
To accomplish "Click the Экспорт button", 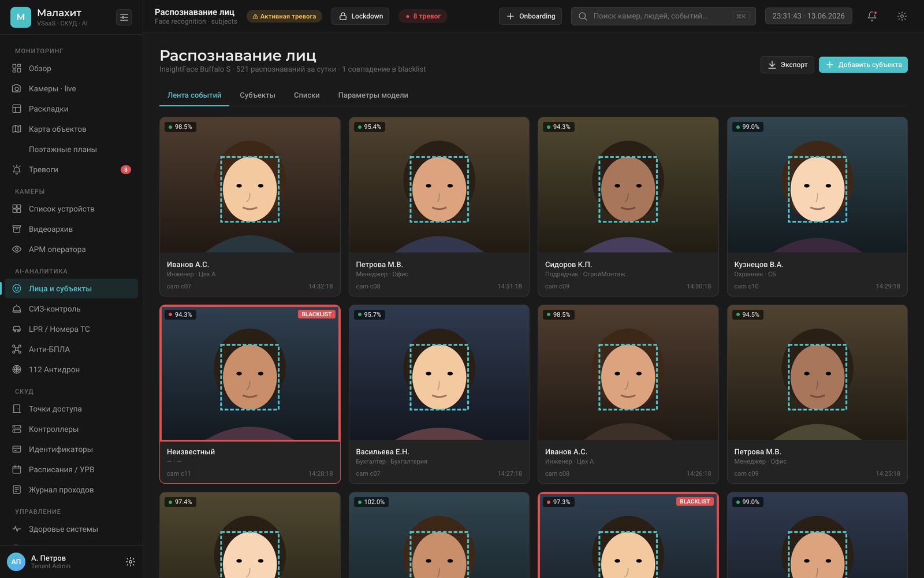I will (787, 65).
